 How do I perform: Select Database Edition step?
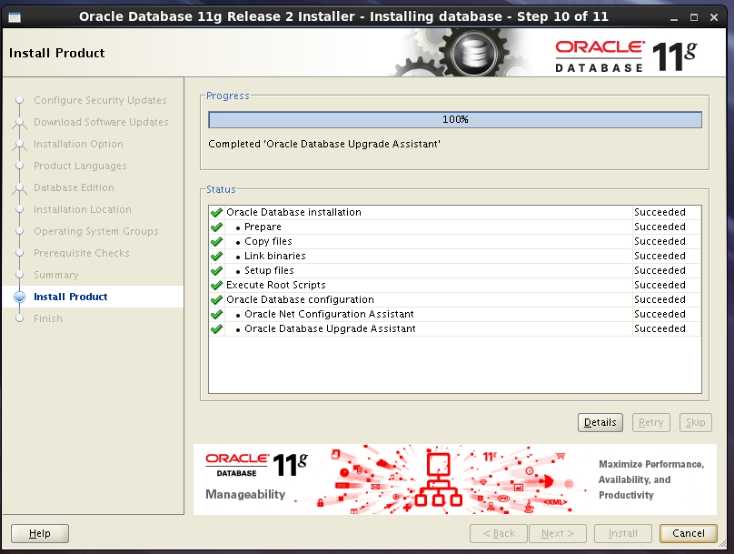pos(74,187)
